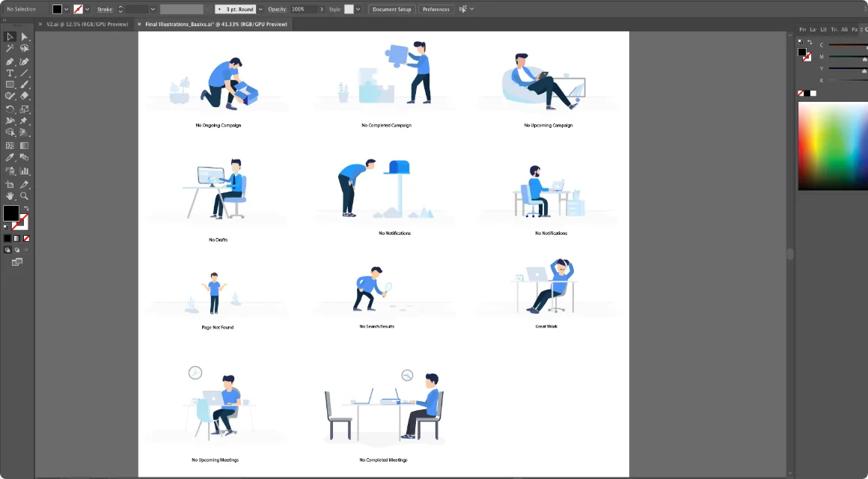Open the 3 pt. Round brush dropdown
868x479 pixels.
[260, 10]
